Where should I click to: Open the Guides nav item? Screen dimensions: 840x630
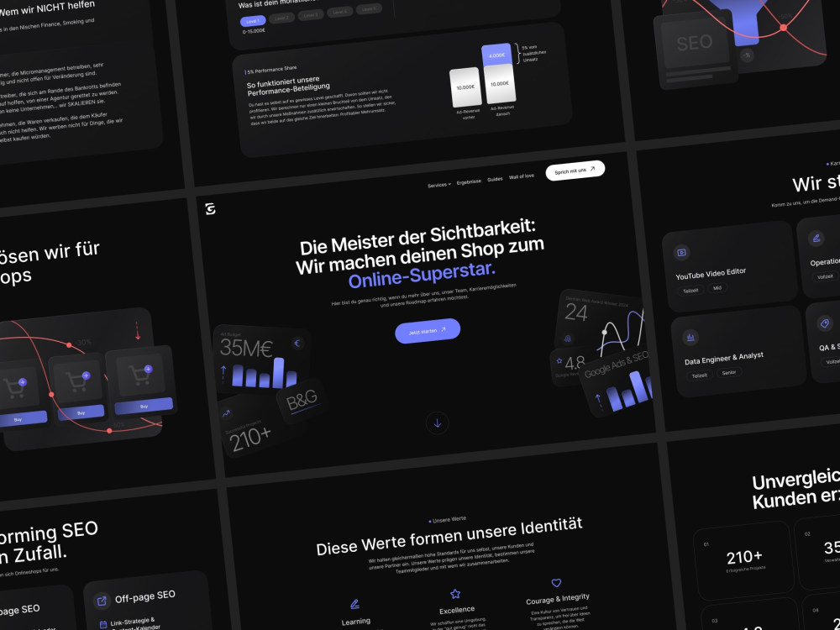click(495, 179)
